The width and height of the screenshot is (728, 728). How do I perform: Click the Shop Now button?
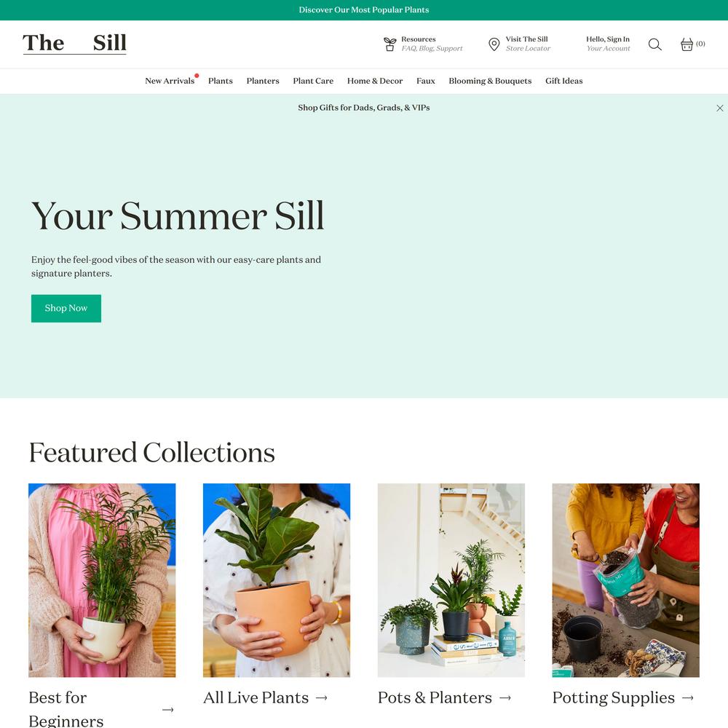(x=66, y=308)
